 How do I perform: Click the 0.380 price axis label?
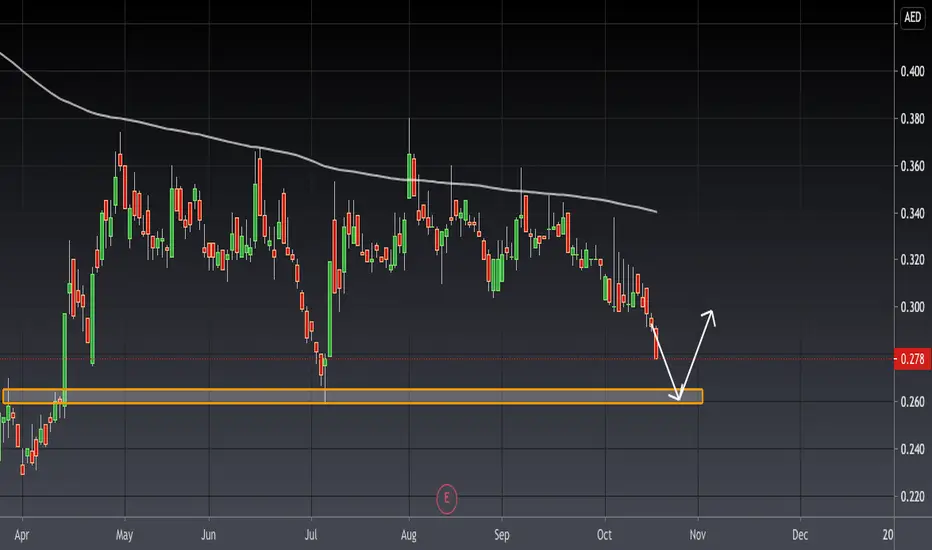point(912,119)
